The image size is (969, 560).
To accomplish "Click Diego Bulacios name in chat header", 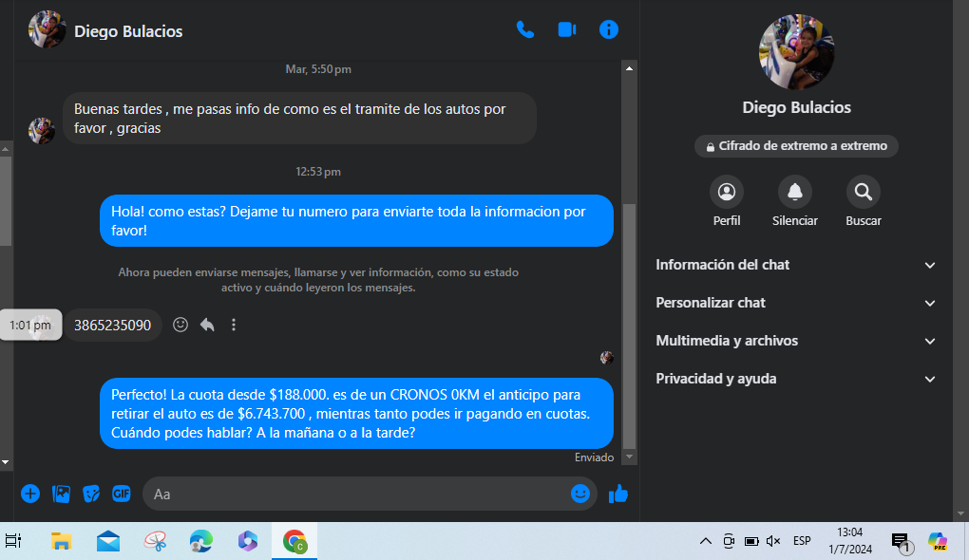I will click(128, 31).
